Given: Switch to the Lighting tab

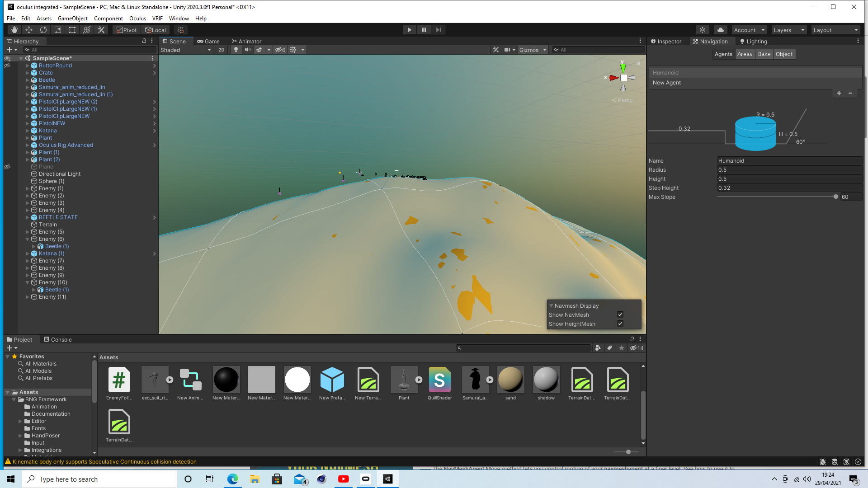Looking at the screenshot, I should click(753, 41).
